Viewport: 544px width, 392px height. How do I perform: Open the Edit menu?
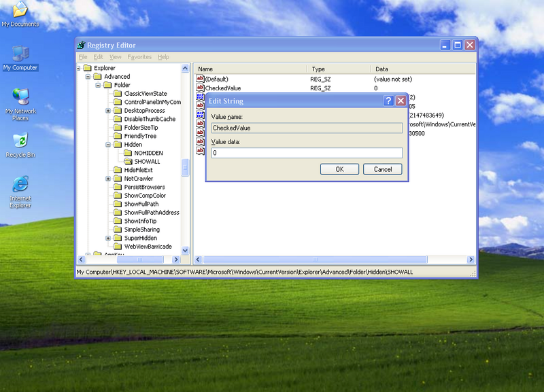pos(98,57)
